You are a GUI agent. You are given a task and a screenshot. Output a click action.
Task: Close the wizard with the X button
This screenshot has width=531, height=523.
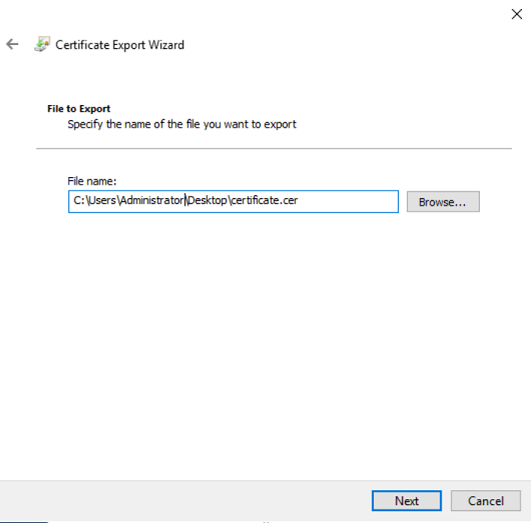point(517,14)
